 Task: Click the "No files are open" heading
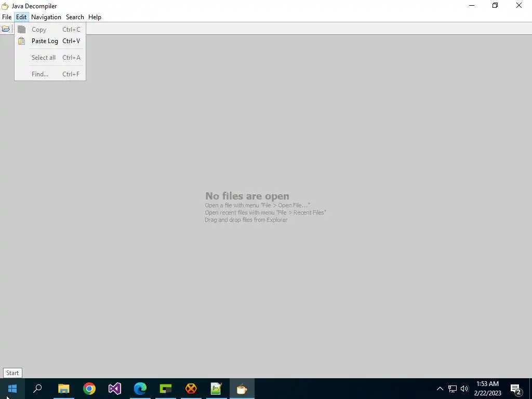pos(247,196)
